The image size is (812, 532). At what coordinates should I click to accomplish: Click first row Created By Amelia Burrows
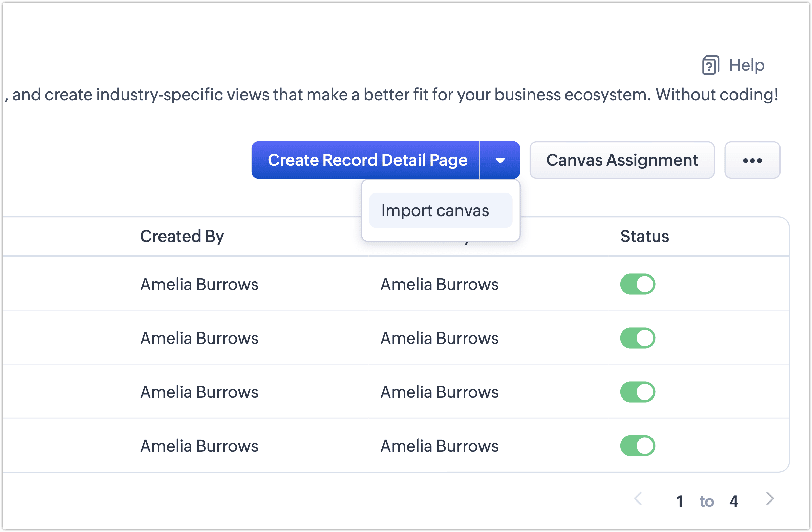[x=199, y=284]
